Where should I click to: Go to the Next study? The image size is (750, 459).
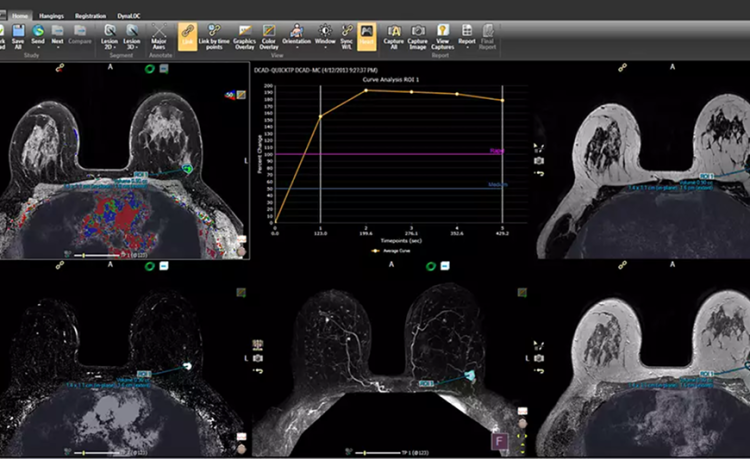point(58,31)
